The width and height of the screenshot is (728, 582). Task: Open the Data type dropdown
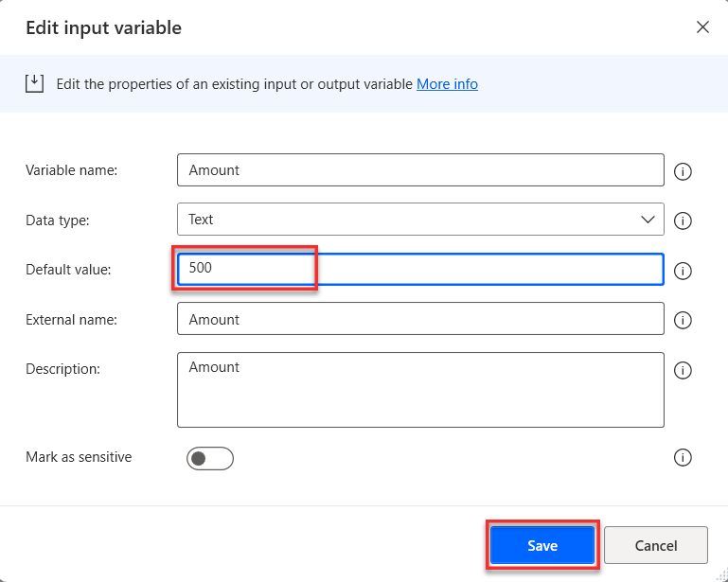coord(420,219)
